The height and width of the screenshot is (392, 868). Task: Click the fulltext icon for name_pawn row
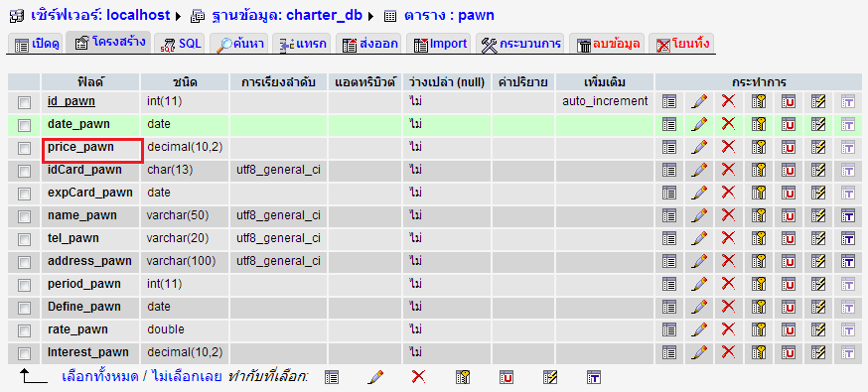point(848,215)
